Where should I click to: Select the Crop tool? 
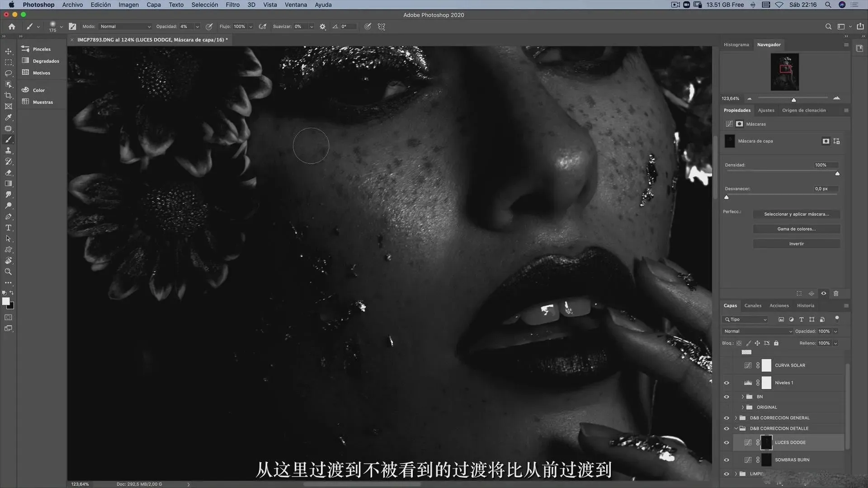(8, 95)
